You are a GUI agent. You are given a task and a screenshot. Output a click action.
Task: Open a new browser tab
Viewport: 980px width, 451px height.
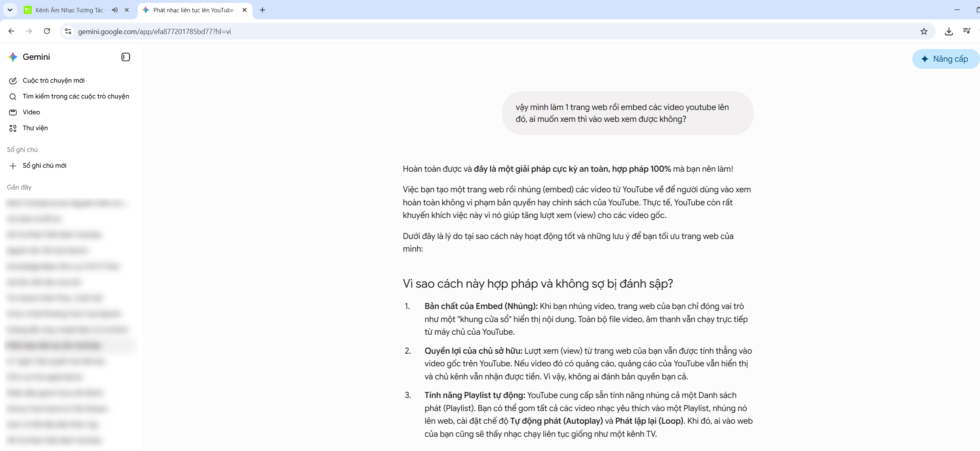click(x=263, y=10)
